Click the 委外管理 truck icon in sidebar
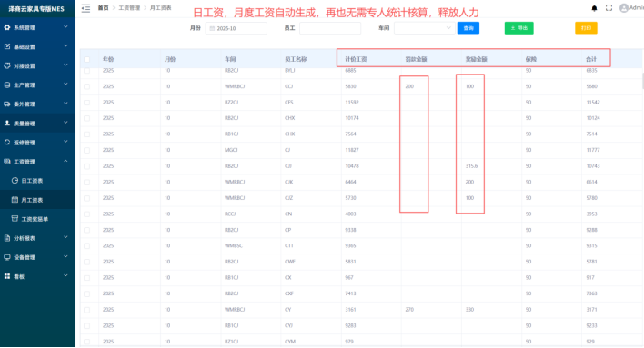This screenshot has height=348, width=644. pos(7,104)
